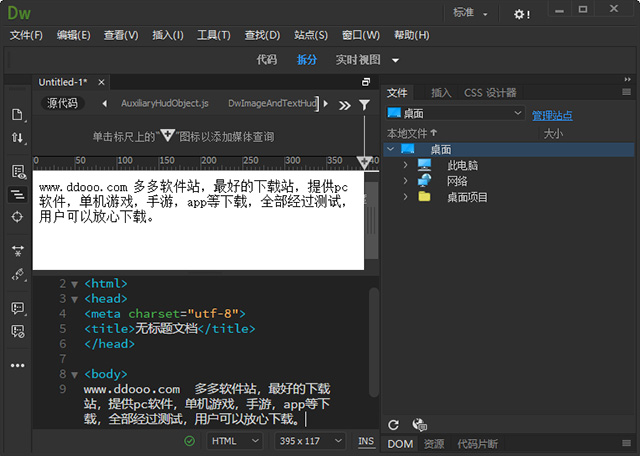Switch to the 代码片断 panel tab

(x=478, y=444)
